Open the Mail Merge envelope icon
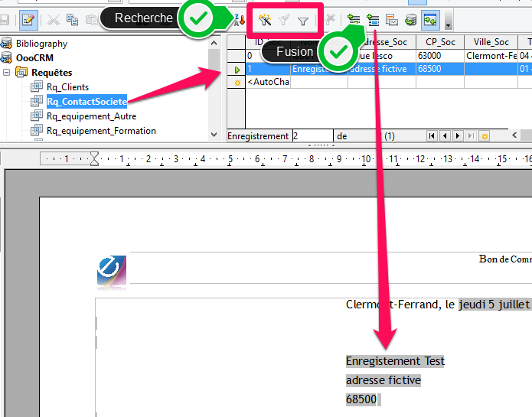This screenshot has width=532, height=417. [x=392, y=21]
